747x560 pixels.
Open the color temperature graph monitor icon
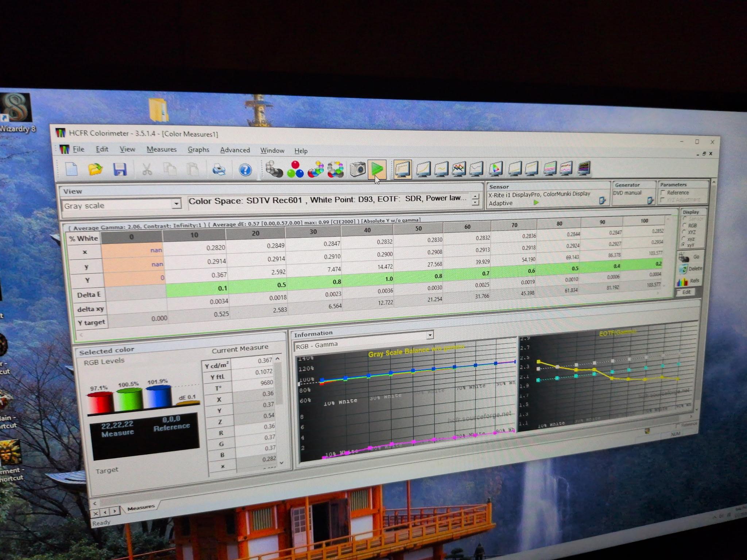[x=476, y=168]
